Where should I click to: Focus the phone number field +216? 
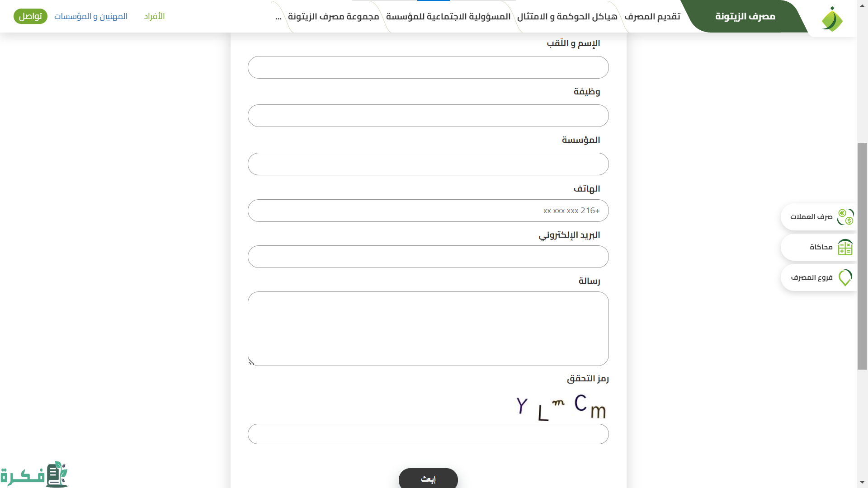coord(428,211)
